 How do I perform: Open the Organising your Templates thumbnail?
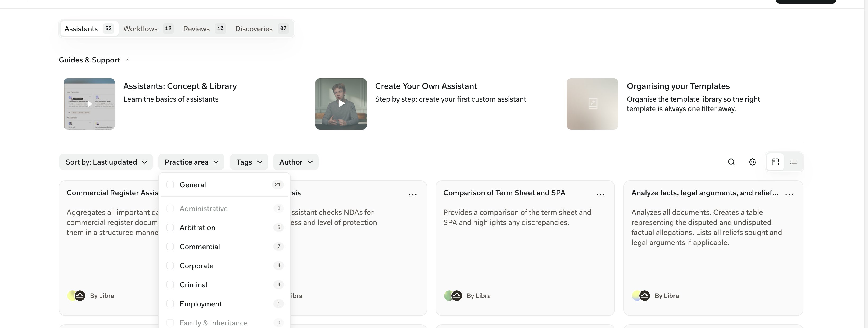click(x=592, y=104)
